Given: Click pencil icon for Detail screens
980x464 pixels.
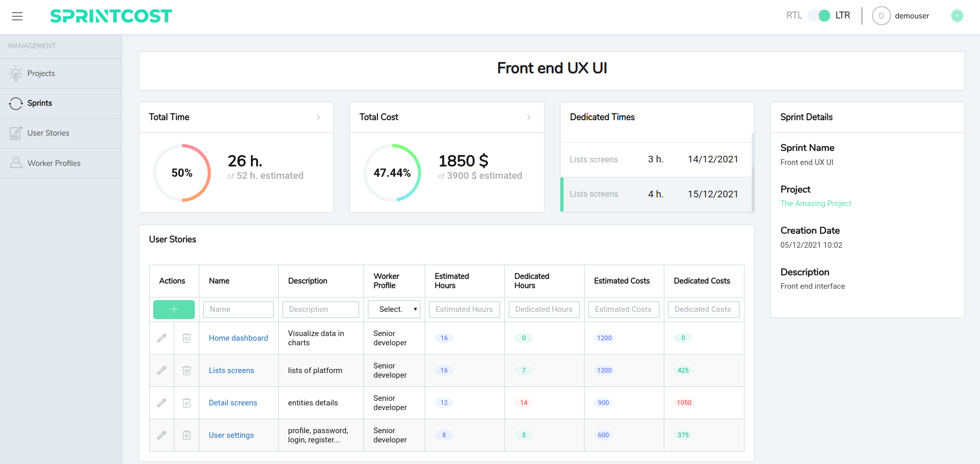Looking at the screenshot, I should pos(161,403).
